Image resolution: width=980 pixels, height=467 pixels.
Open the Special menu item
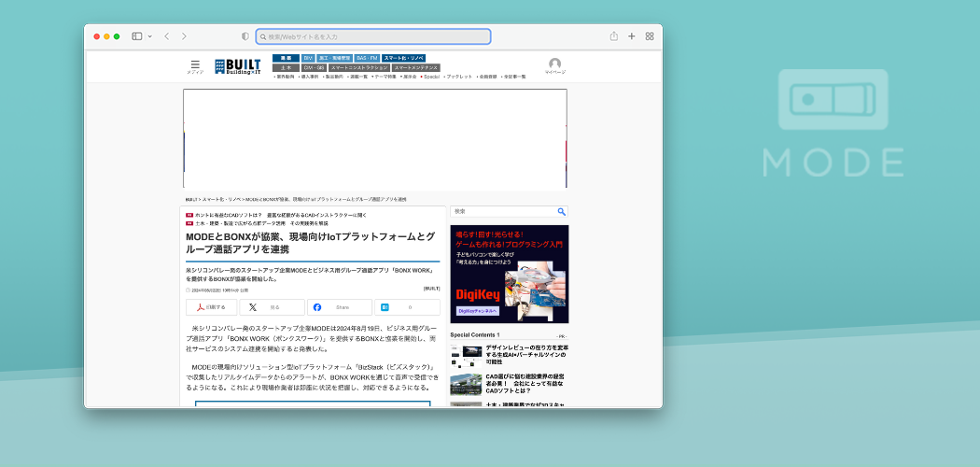[x=430, y=77]
